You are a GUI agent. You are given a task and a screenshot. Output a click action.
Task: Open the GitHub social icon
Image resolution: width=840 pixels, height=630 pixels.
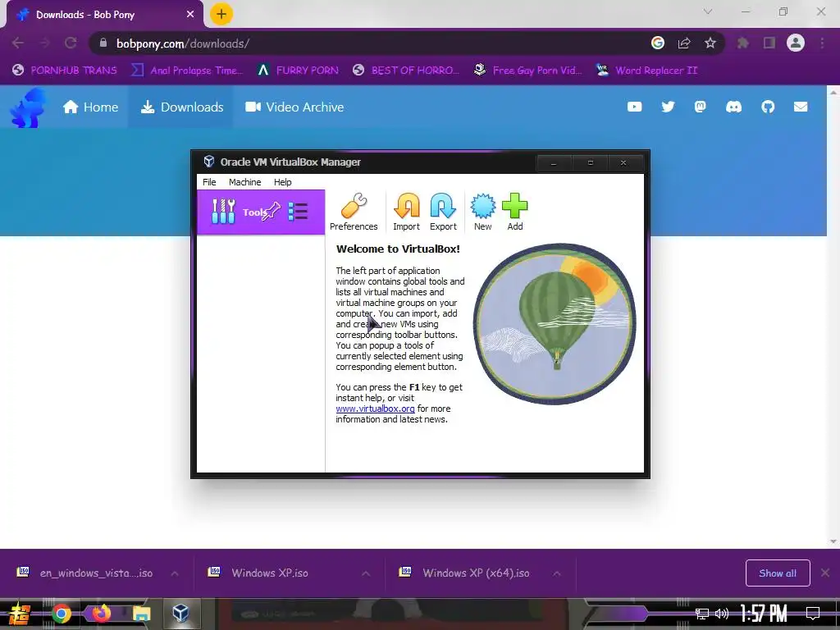click(x=768, y=107)
